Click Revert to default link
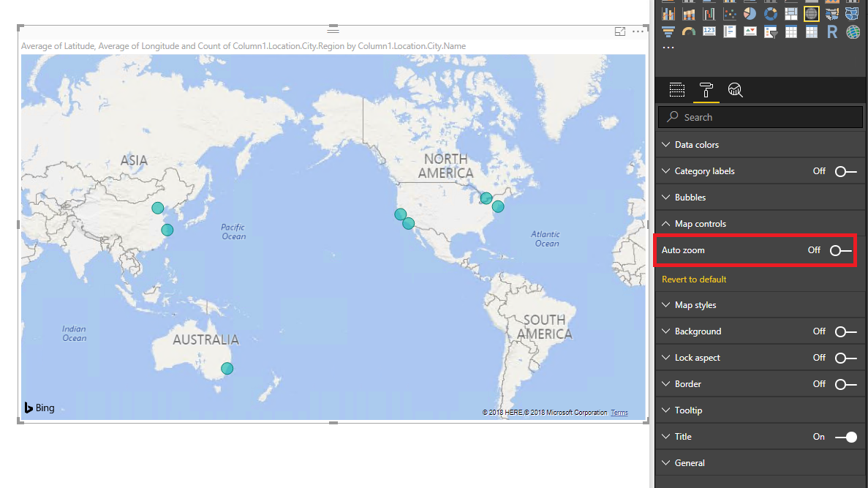The image size is (868, 488). [x=694, y=279]
